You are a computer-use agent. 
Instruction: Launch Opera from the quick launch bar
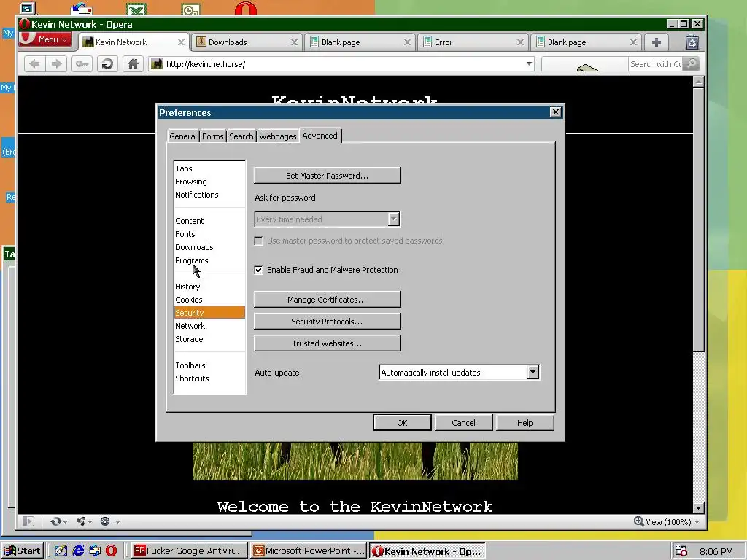point(112,551)
